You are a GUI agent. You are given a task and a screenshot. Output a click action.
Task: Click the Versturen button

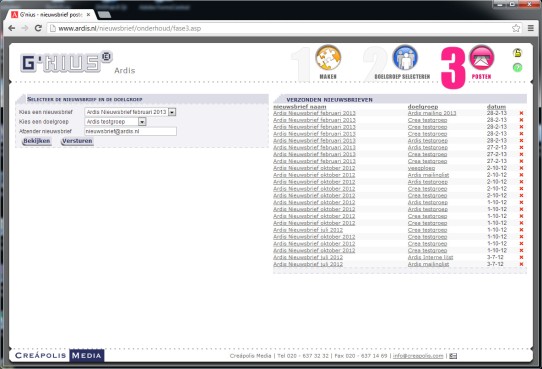click(x=77, y=141)
